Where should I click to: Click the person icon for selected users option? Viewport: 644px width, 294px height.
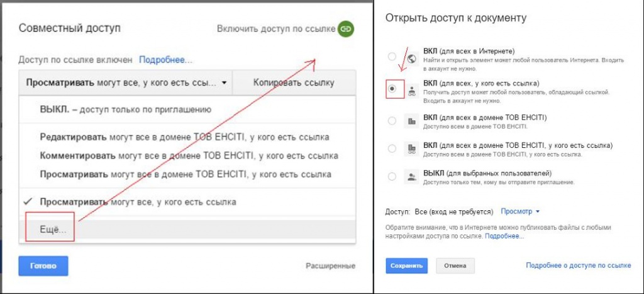click(x=411, y=177)
